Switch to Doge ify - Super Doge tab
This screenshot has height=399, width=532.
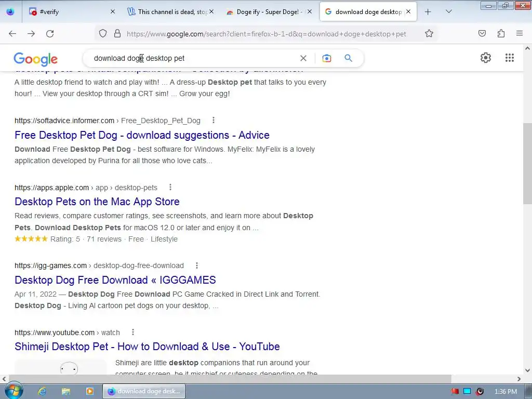(269, 11)
